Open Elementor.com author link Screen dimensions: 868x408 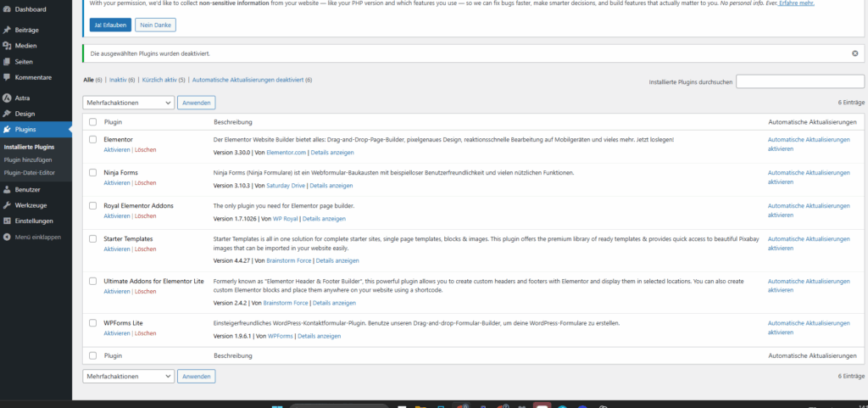287,152
